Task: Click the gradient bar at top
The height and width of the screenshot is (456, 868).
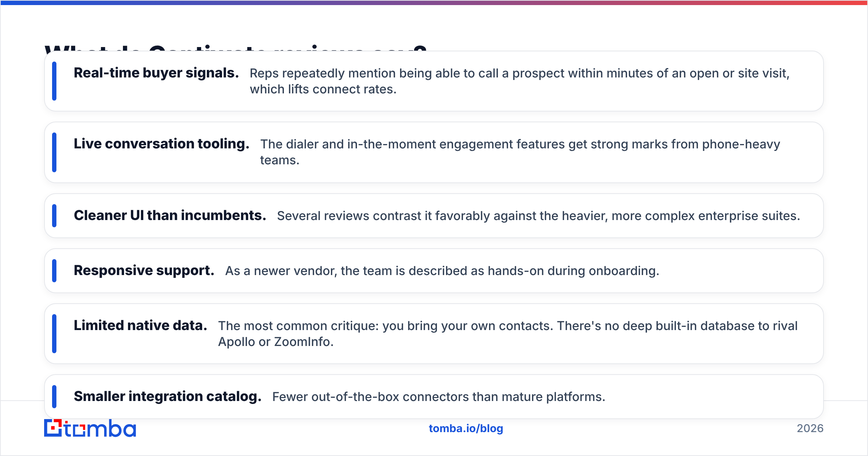Action: (434, 3)
